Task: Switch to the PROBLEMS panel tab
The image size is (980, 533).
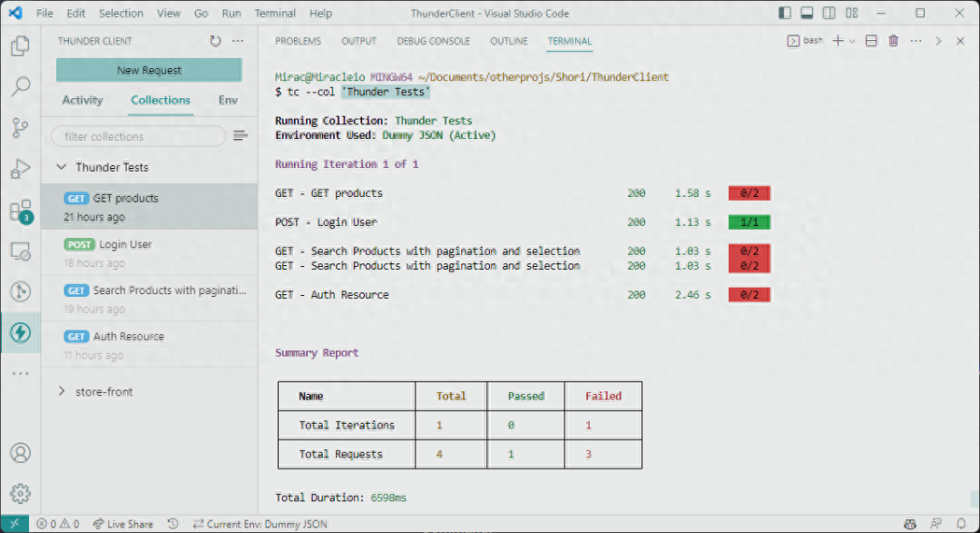Action: [298, 41]
